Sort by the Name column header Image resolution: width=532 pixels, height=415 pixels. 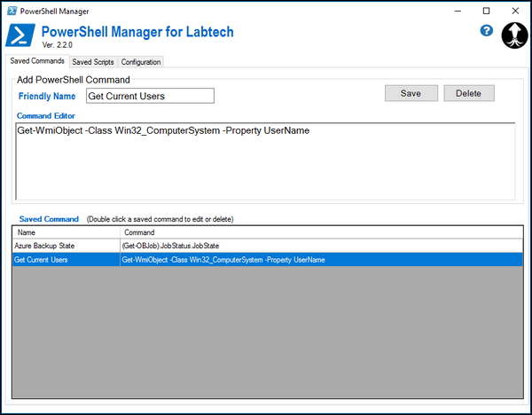[x=66, y=232]
